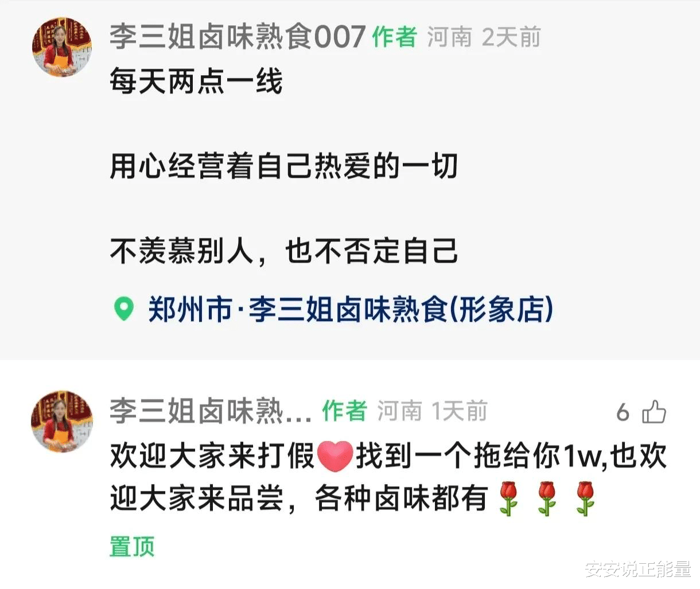Tap the green location pin icon
This screenshot has height=589, width=700.
[123, 309]
